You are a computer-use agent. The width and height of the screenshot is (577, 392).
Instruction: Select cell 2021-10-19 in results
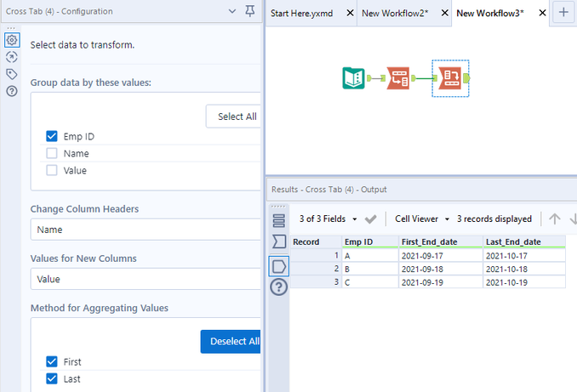coord(524,282)
